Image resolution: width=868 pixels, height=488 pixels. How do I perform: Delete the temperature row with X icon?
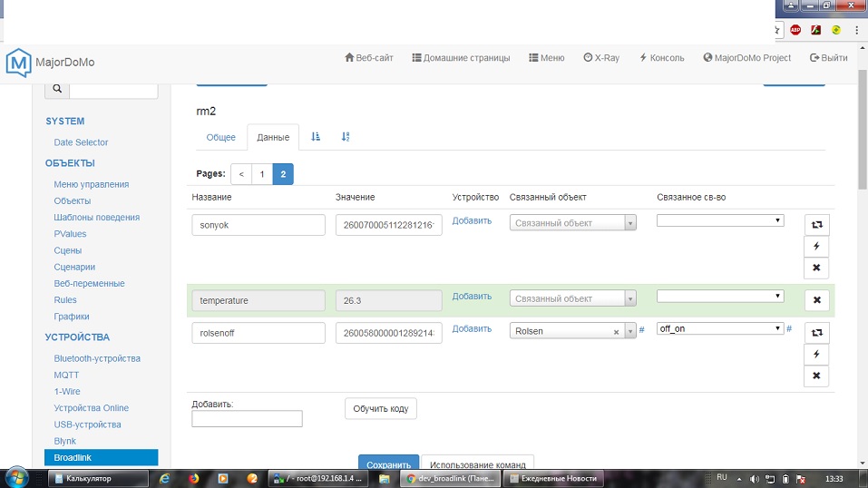tap(816, 299)
